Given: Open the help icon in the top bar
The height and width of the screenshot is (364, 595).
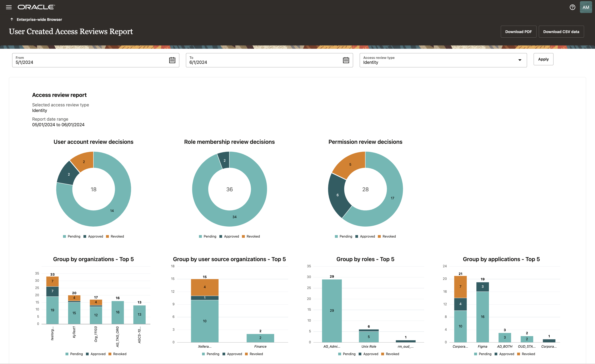Looking at the screenshot, I should (572, 7).
